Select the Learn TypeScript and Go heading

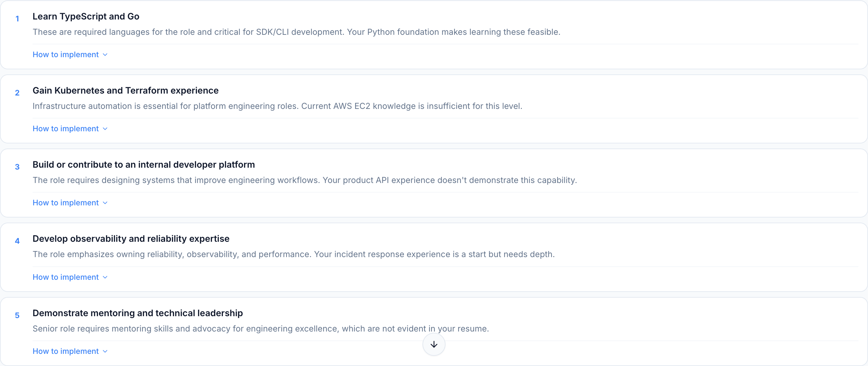tap(86, 17)
